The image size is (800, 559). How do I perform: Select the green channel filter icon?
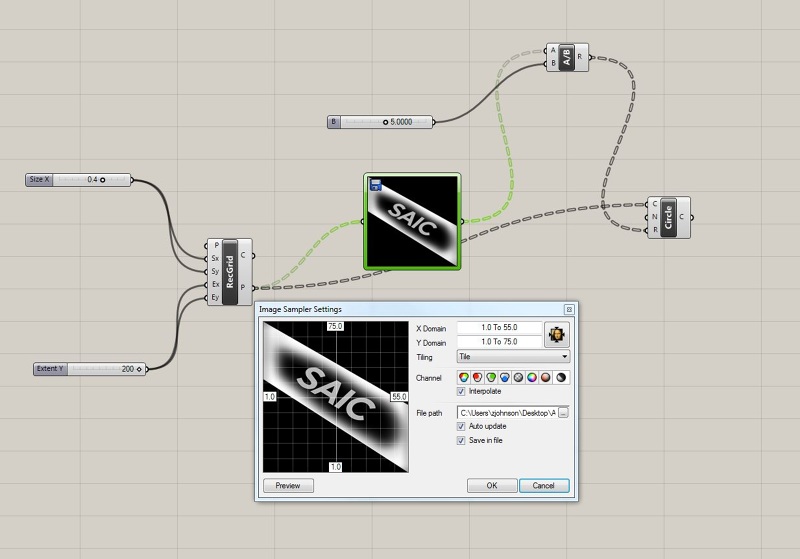[x=492, y=377]
